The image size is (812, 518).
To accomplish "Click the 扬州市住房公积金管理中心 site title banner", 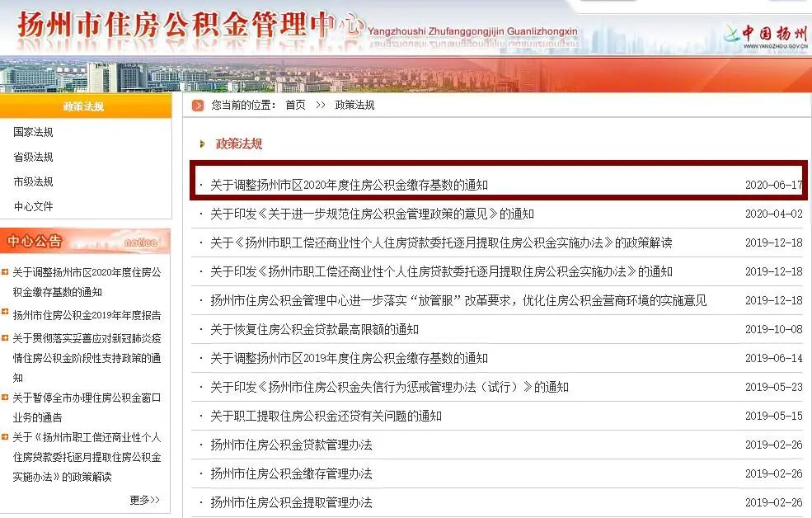I will [190, 26].
